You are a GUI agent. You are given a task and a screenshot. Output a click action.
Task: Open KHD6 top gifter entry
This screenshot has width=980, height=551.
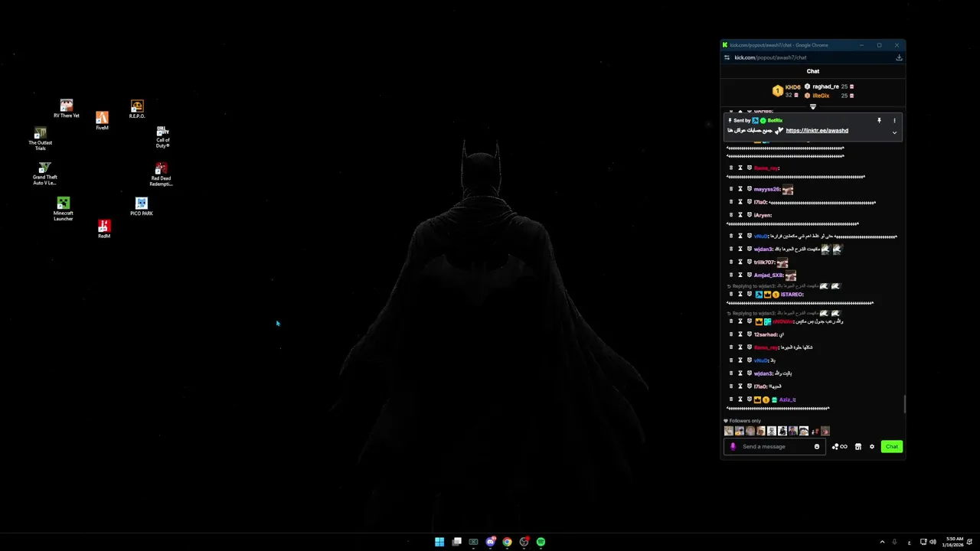tap(787, 91)
